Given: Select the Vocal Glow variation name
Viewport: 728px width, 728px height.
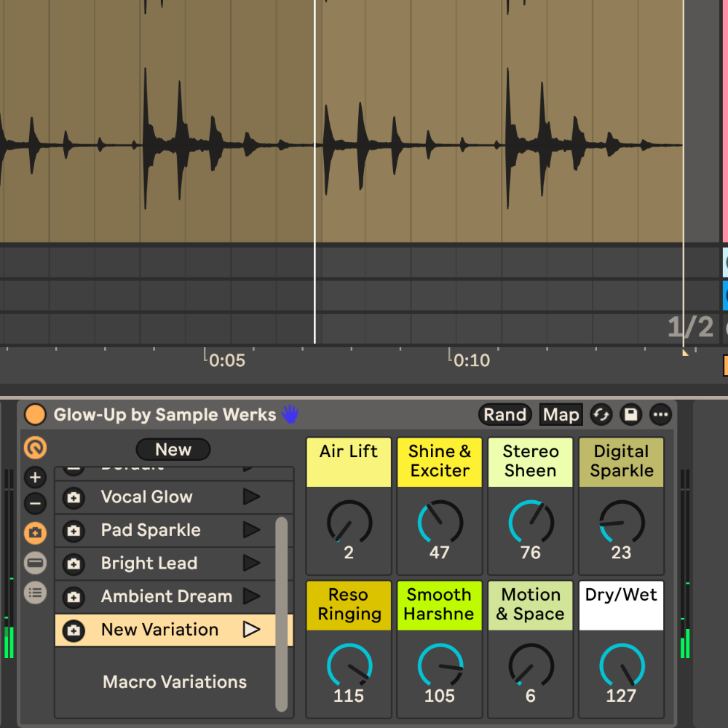Looking at the screenshot, I should [x=146, y=497].
